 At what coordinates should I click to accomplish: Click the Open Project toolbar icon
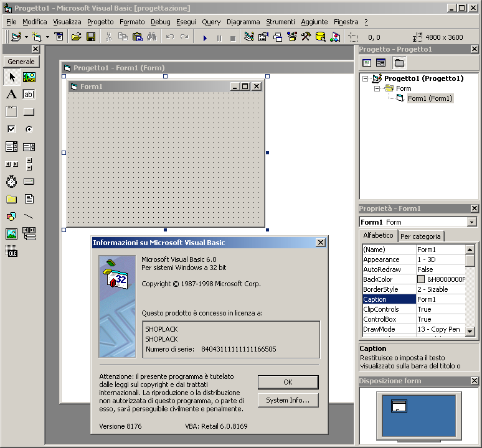[76, 37]
